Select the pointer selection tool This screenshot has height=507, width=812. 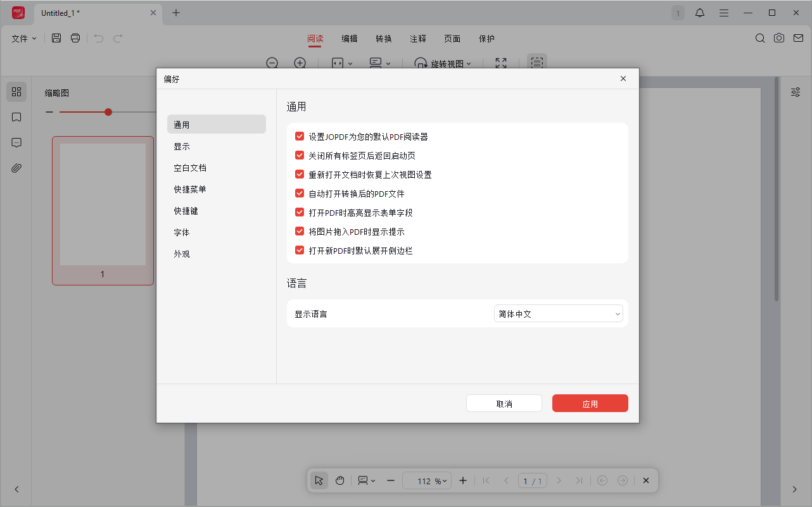click(319, 481)
